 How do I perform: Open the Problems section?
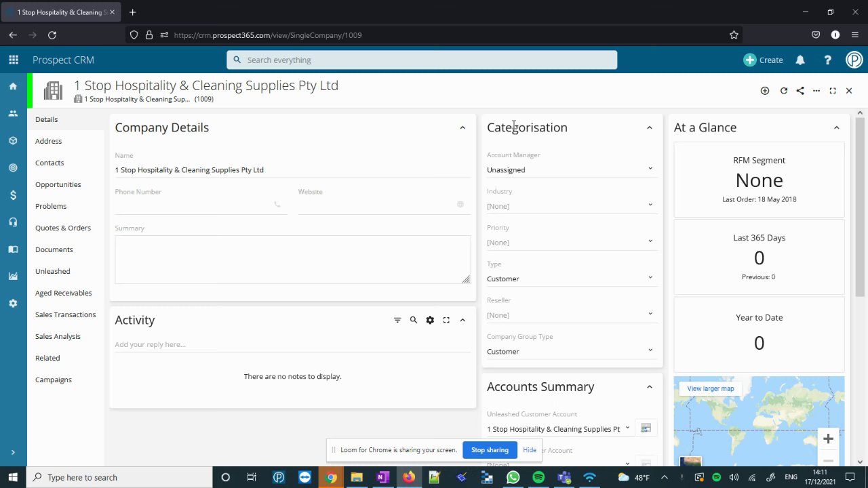(51, 206)
